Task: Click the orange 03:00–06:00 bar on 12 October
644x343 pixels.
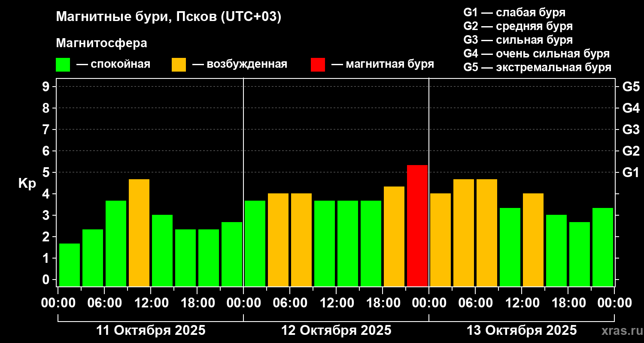Action: (278, 240)
